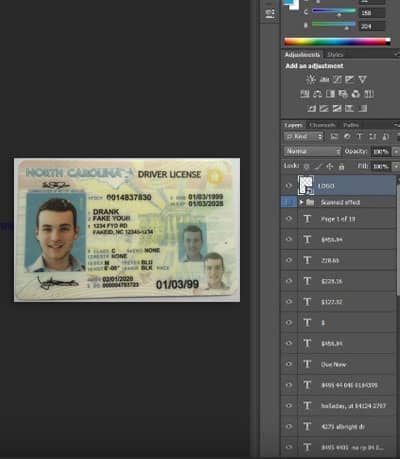Hide the Page 1 of 18 text layer
Image resolution: width=400 pixels, height=459 pixels.
(289, 219)
